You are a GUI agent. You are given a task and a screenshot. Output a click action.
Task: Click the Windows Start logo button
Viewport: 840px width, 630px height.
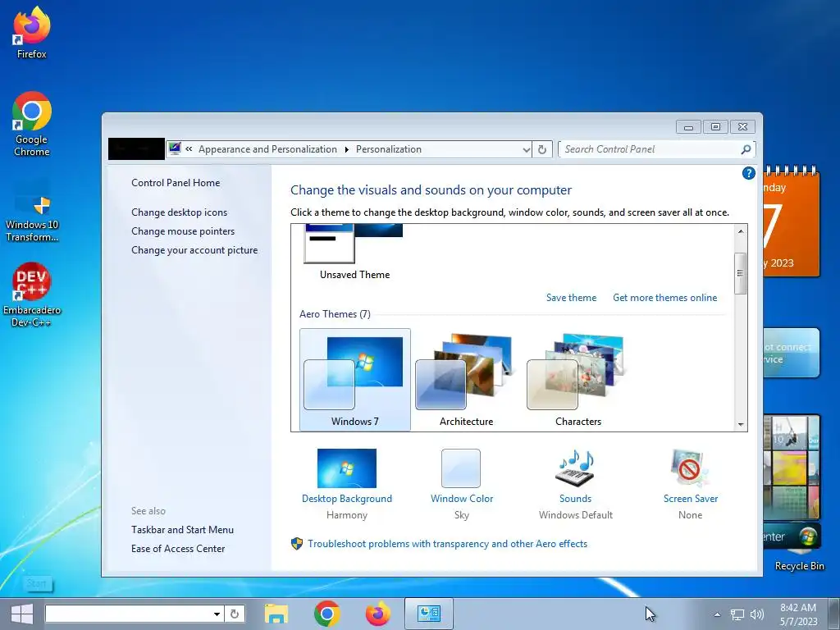tap(22, 614)
